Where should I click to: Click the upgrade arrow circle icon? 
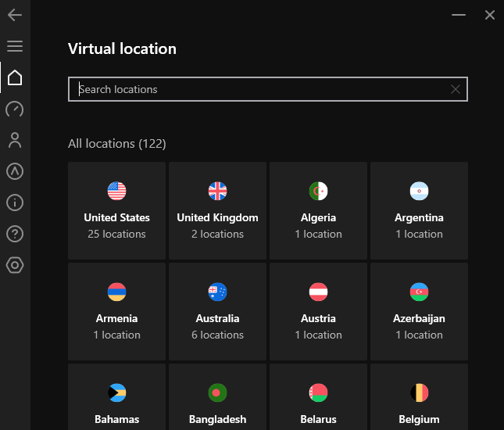point(15,171)
